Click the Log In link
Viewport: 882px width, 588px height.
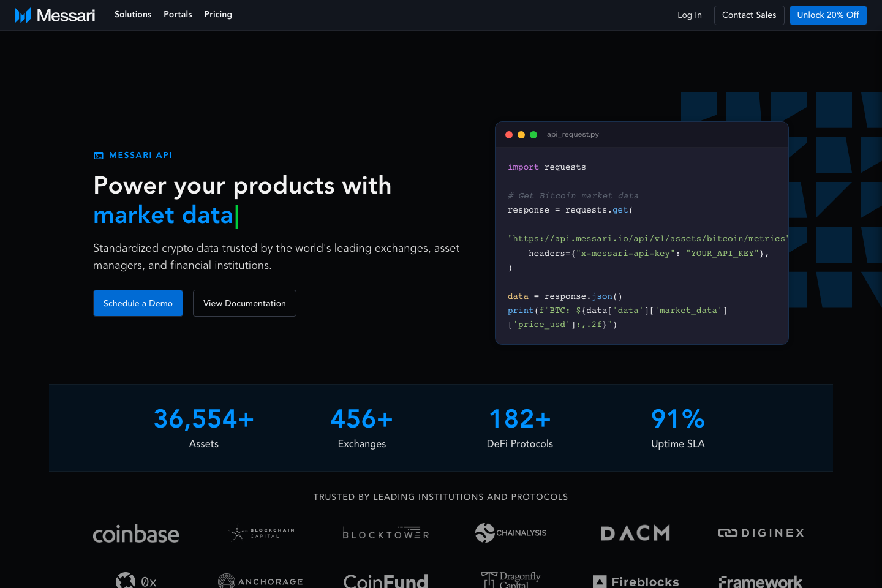(689, 15)
